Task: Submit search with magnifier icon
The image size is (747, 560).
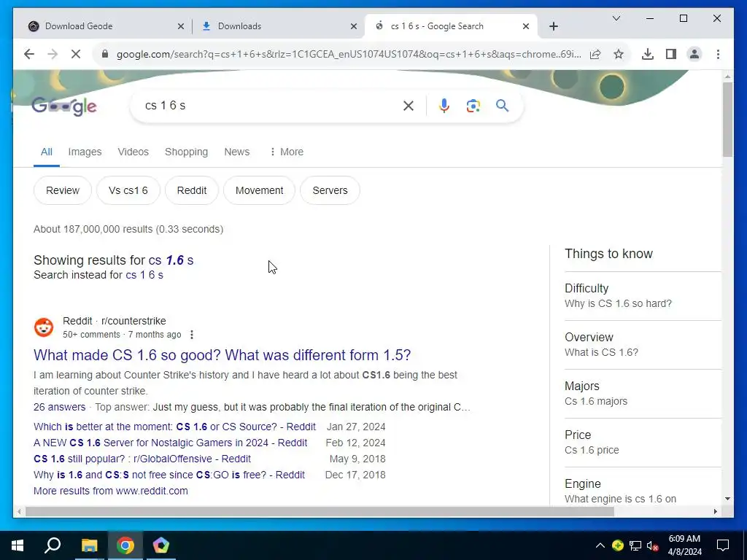Action: click(502, 106)
